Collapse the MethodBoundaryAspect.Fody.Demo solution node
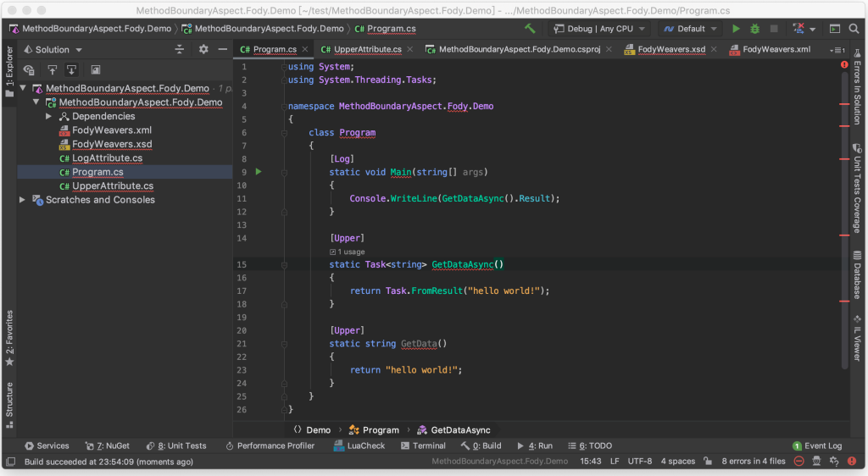 [23, 88]
